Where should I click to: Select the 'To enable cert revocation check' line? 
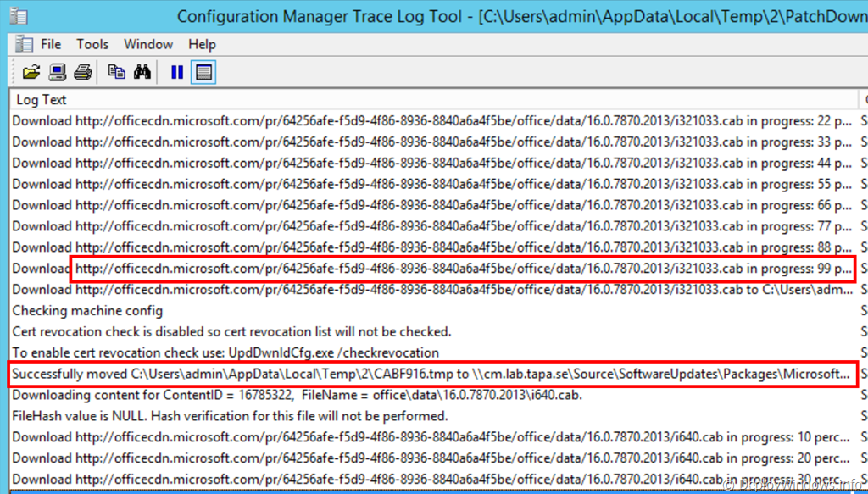(x=225, y=352)
